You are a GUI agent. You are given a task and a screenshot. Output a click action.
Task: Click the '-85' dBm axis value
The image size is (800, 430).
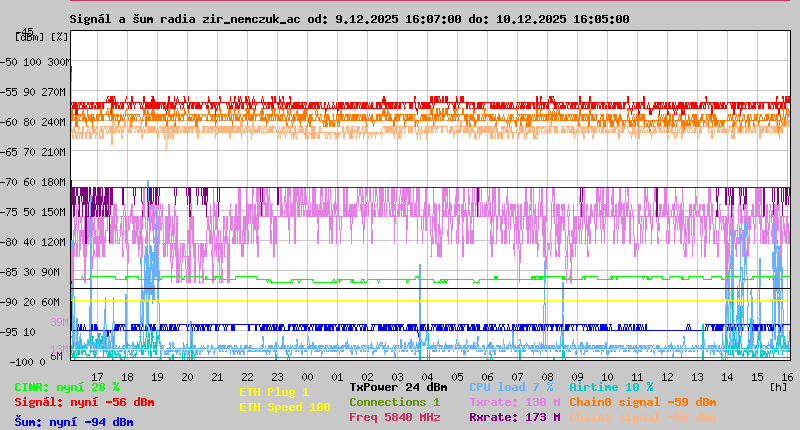click(9, 272)
